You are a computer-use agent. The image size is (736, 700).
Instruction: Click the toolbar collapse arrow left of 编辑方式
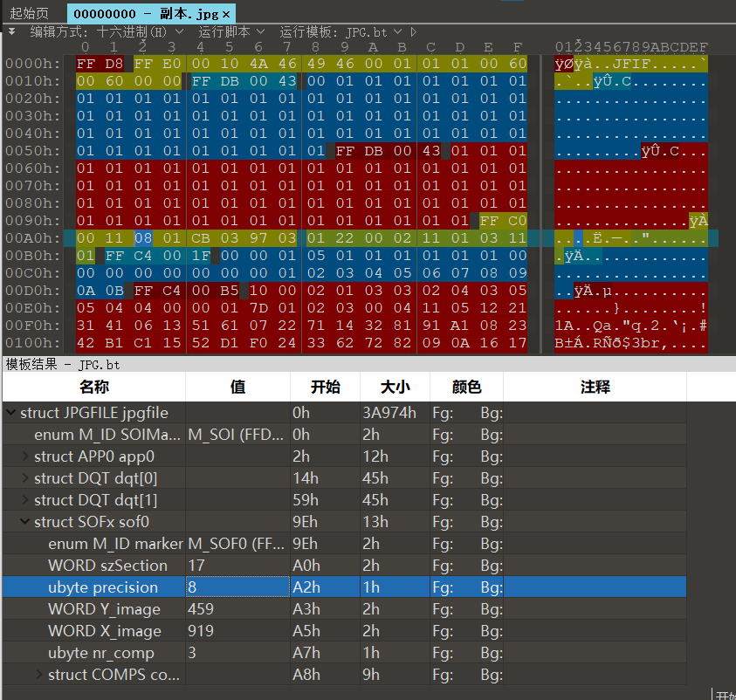(12, 31)
